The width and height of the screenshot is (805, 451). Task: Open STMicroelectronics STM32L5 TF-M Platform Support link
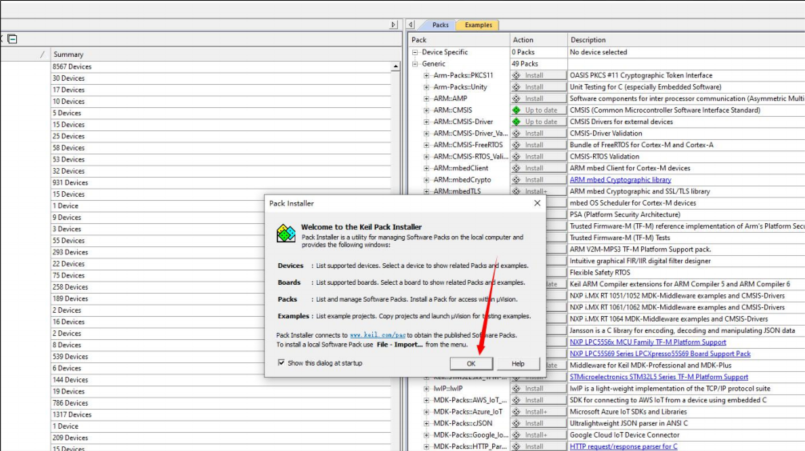[x=659, y=377]
